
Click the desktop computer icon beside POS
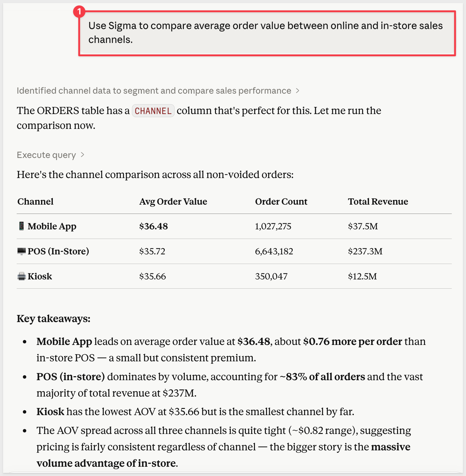[x=21, y=251]
